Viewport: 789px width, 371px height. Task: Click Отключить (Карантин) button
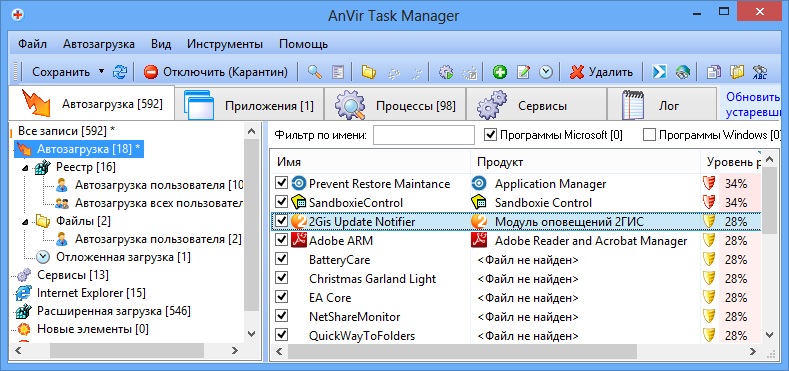click(x=216, y=72)
